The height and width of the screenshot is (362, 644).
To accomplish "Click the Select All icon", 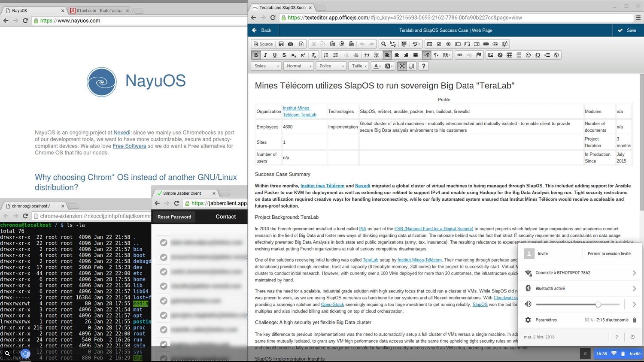I will [404, 44].
